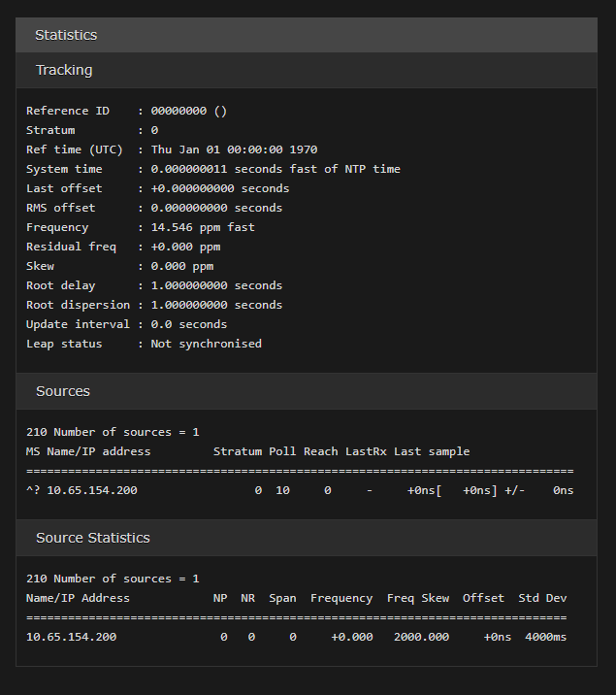Screen dimensions: 616x695
Task: Click IP 10.65.154.200 in Source Statistics table
Action: point(72,637)
